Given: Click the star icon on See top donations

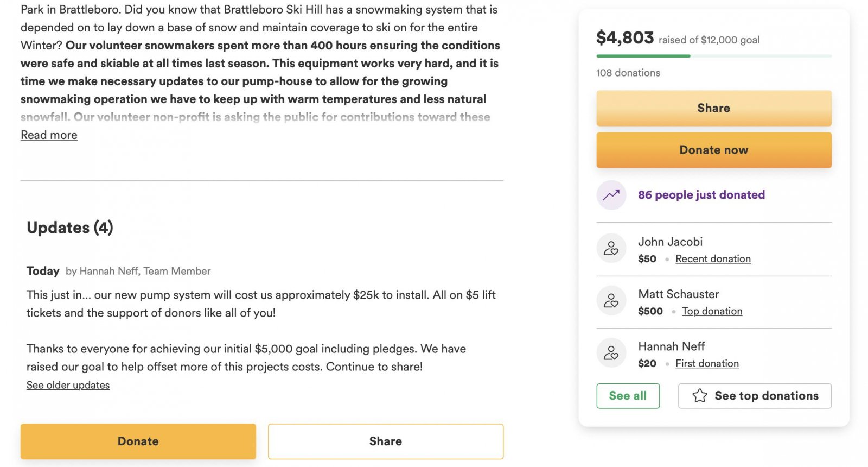Looking at the screenshot, I should coord(700,396).
